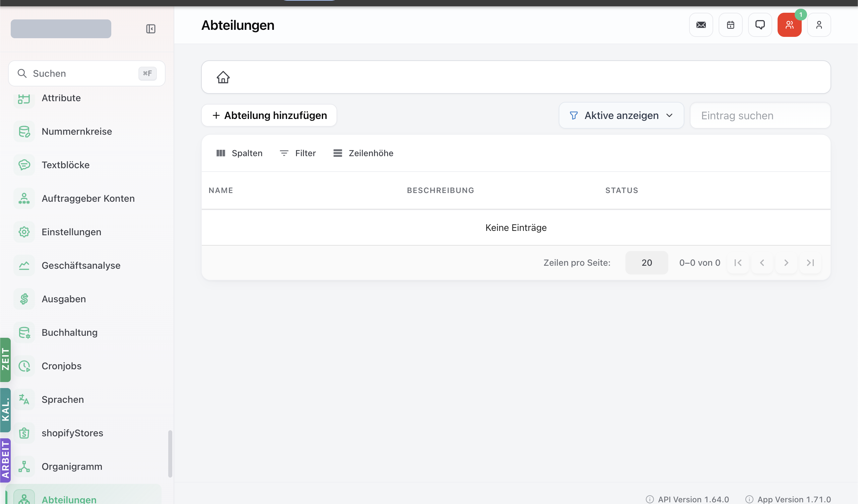Click the Buchhaltung database icon
858x504 pixels.
[x=24, y=332]
